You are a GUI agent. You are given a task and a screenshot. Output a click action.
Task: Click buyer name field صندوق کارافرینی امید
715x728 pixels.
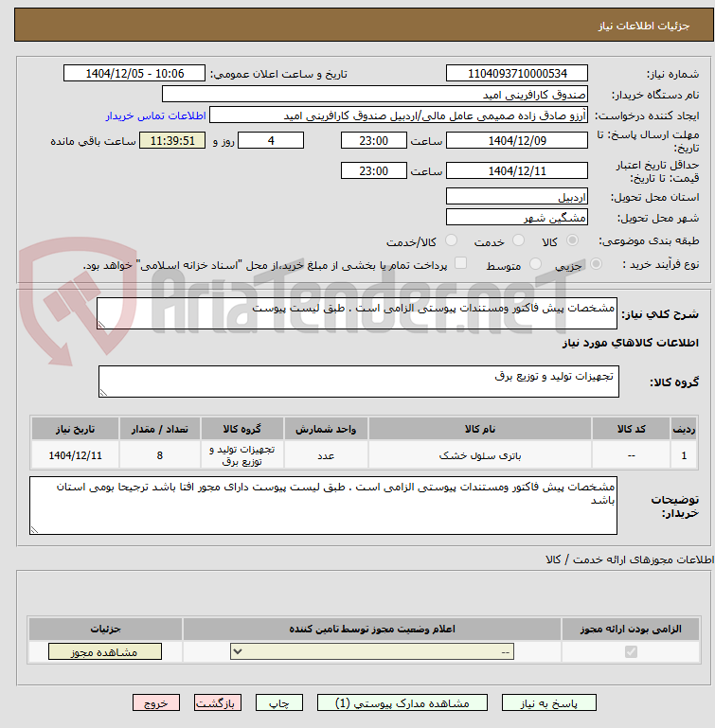[375, 95]
